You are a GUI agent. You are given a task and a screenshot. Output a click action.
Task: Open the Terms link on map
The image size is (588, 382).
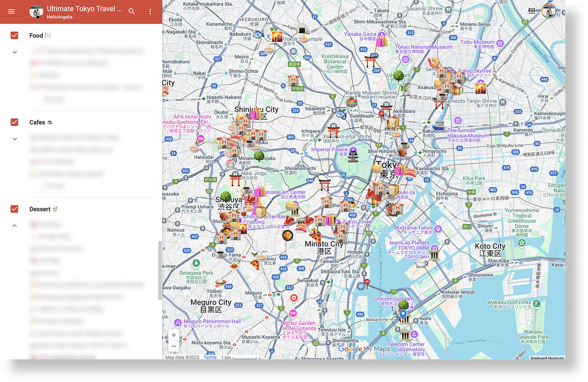[x=210, y=357]
